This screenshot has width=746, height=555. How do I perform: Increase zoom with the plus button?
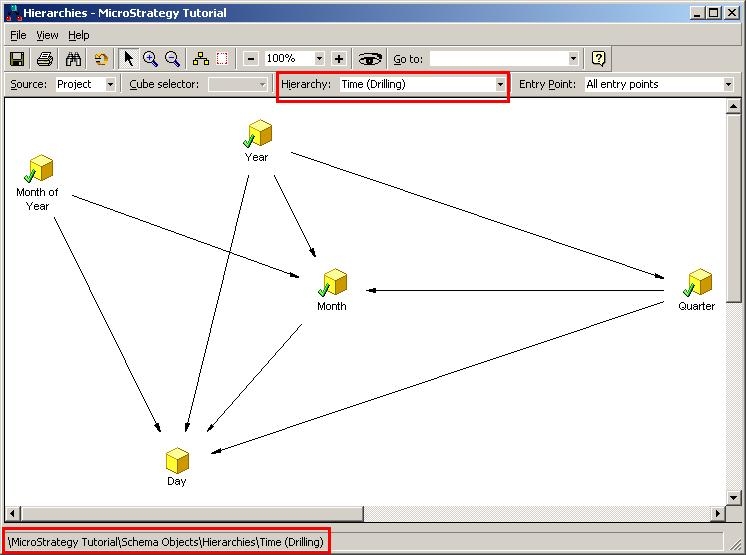pyautogui.click(x=339, y=59)
